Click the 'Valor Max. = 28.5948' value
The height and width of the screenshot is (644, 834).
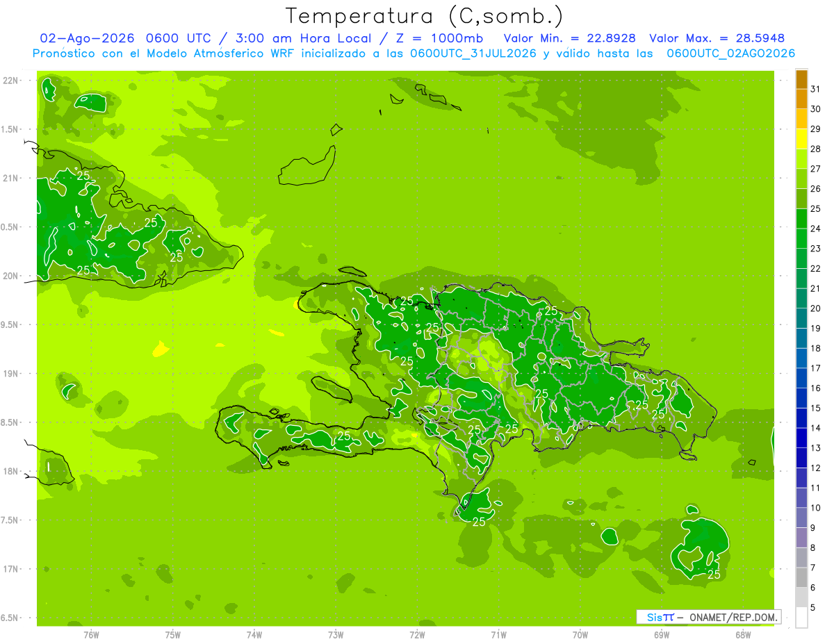tap(717, 38)
